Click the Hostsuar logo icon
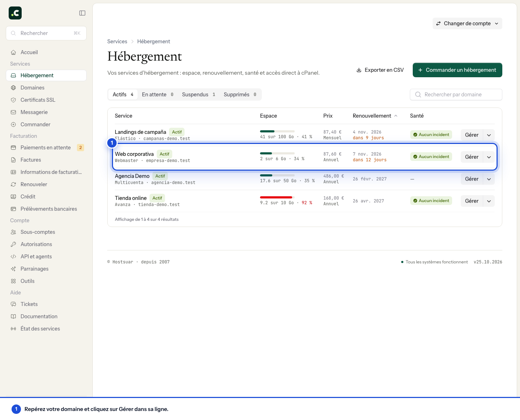 [15, 13]
